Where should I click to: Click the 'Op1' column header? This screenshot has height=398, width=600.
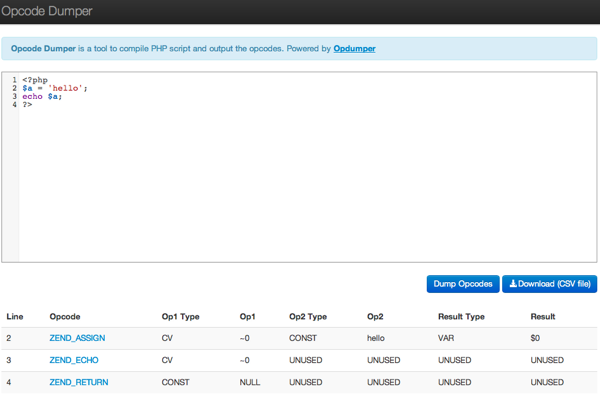[247, 317]
